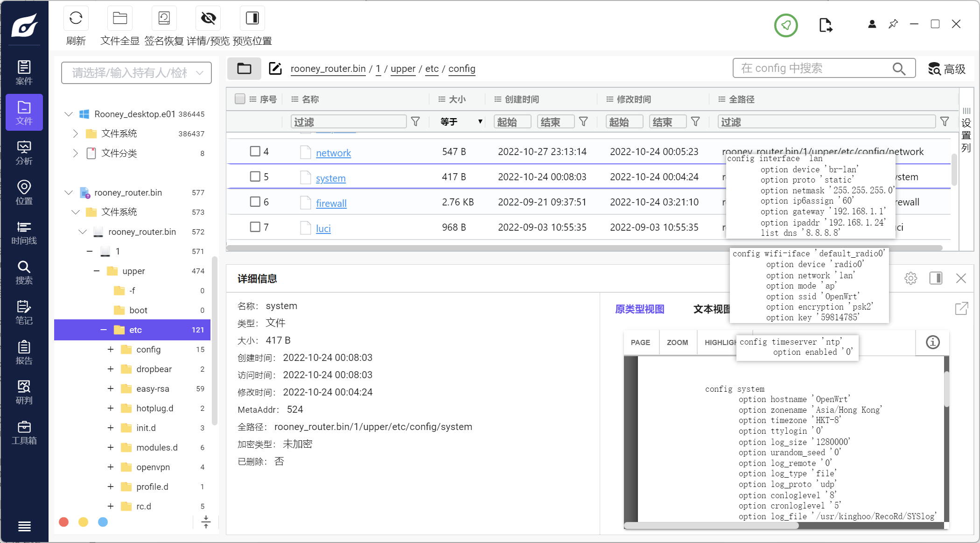Screen dimensions: 980x543
Task: Click the etc breadcrumb link
Action: (x=432, y=69)
